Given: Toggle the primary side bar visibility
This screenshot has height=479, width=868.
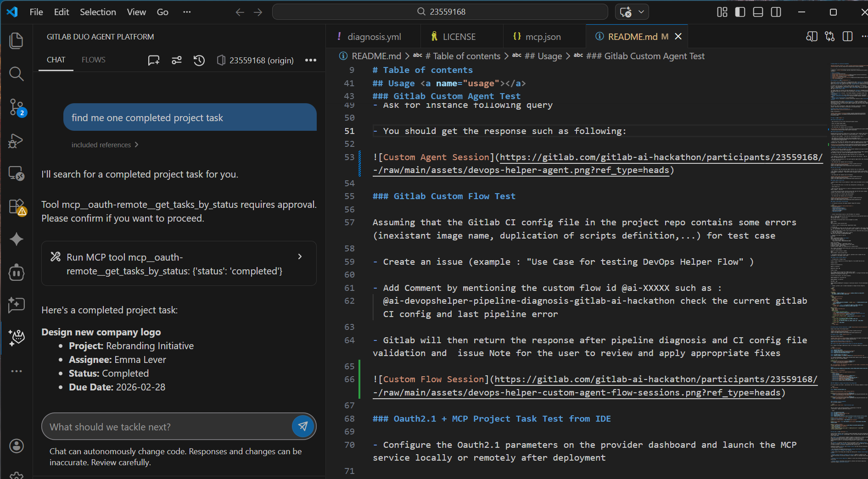Looking at the screenshot, I should (x=740, y=12).
